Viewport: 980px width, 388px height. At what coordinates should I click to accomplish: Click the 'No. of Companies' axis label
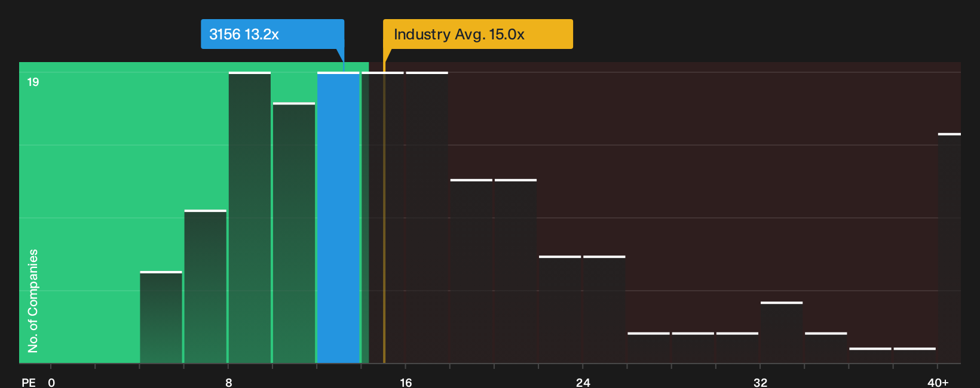33,301
